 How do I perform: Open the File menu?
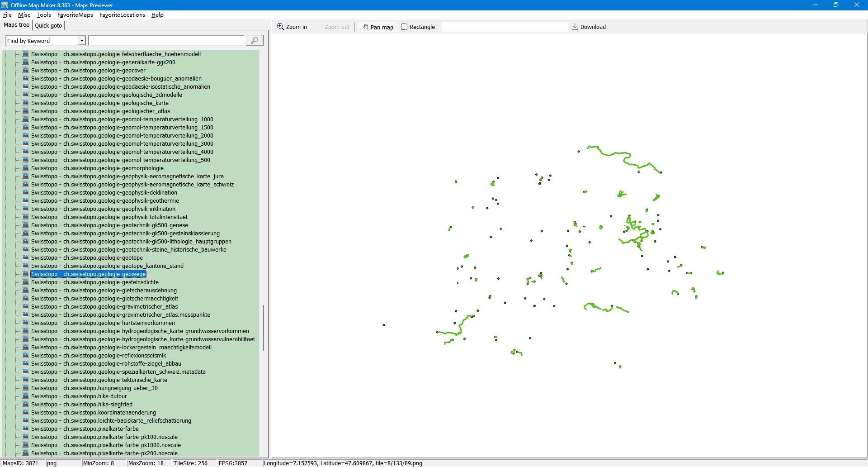coord(7,15)
